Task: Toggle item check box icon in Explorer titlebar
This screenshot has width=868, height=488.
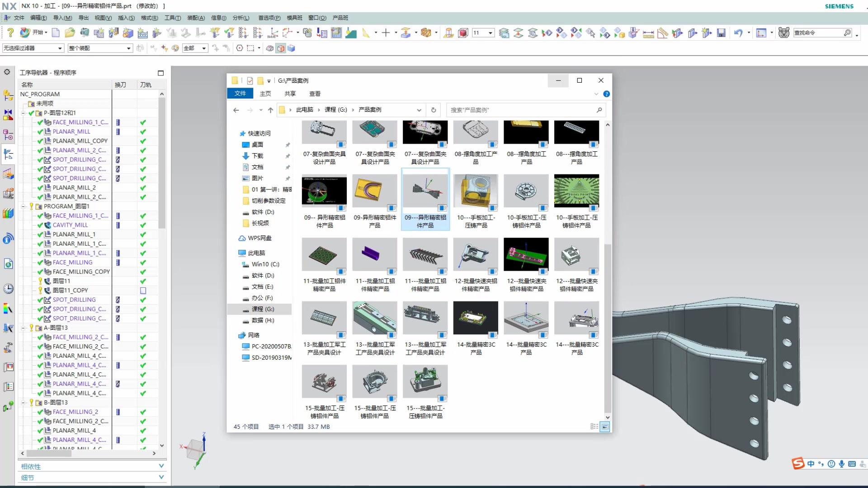Action: click(x=250, y=80)
